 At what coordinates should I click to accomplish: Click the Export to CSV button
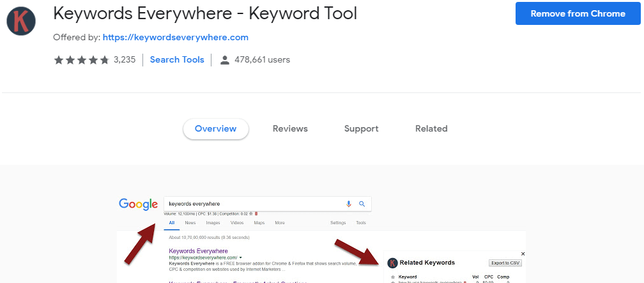point(505,263)
